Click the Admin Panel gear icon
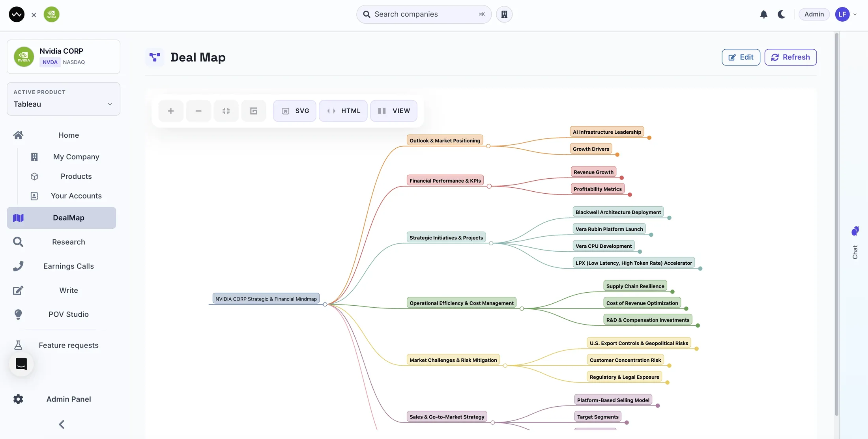The height and width of the screenshot is (439, 868). 18,399
